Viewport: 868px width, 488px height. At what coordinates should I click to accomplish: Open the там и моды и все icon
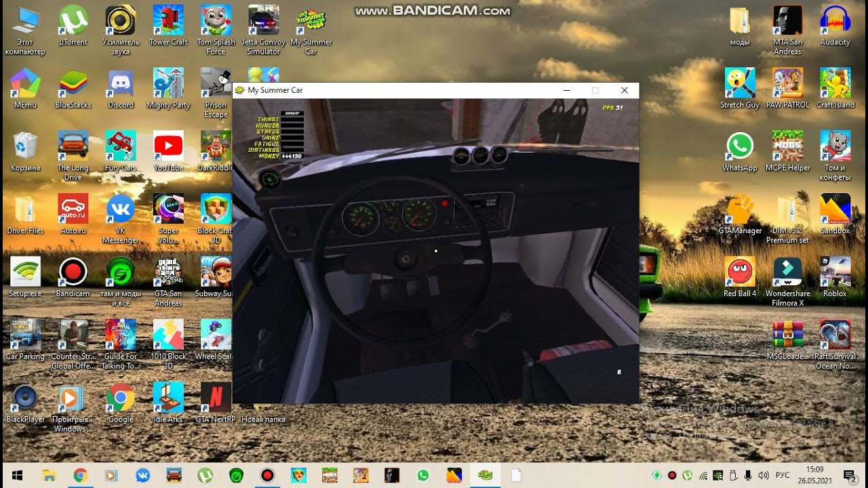pos(121,283)
